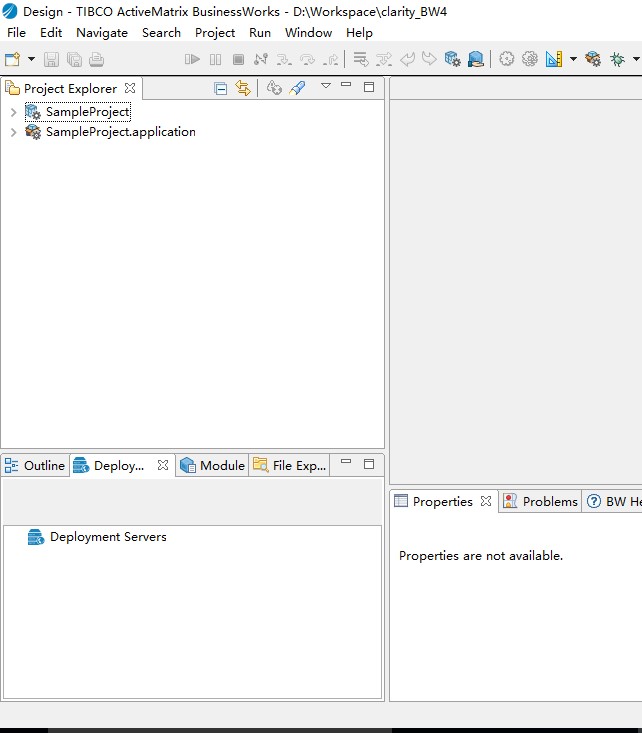Screen dimensions: 642x733
Task: Click the boxes with gear run icon
Action: tap(593, 59)
